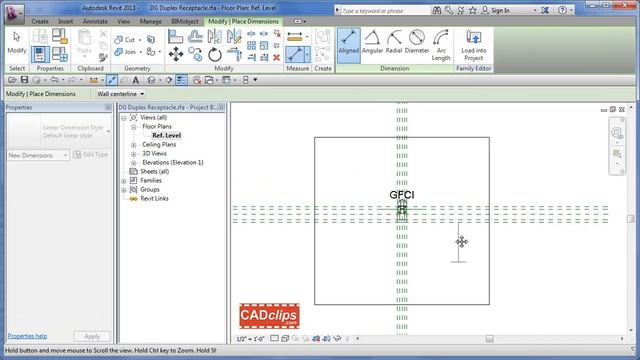Open the Help question mark dropdown

(x=571, y=11)
